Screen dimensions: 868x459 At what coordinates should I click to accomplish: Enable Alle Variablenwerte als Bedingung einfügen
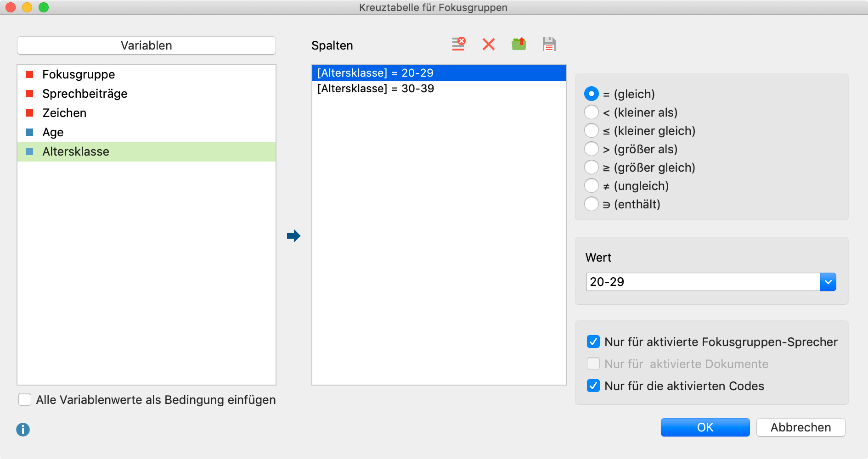pos(25,399)
